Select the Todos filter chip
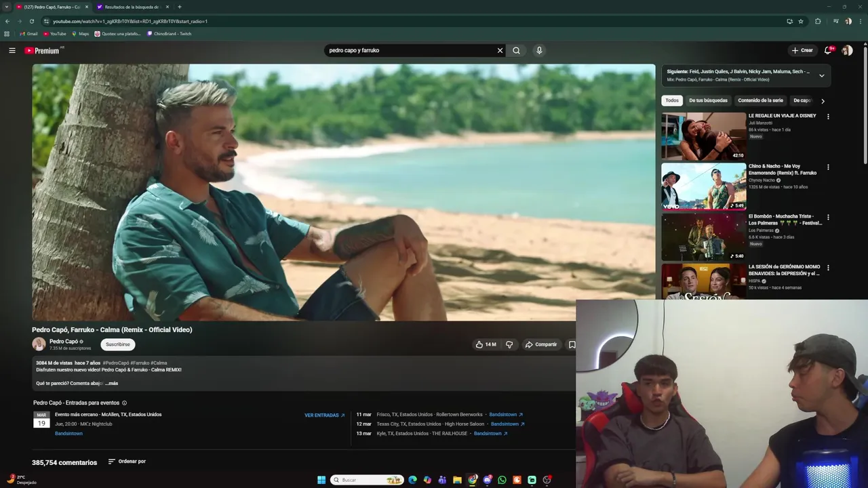Viewport: 868px width, 488px height. pyautogui.click(x=672, y=100)
